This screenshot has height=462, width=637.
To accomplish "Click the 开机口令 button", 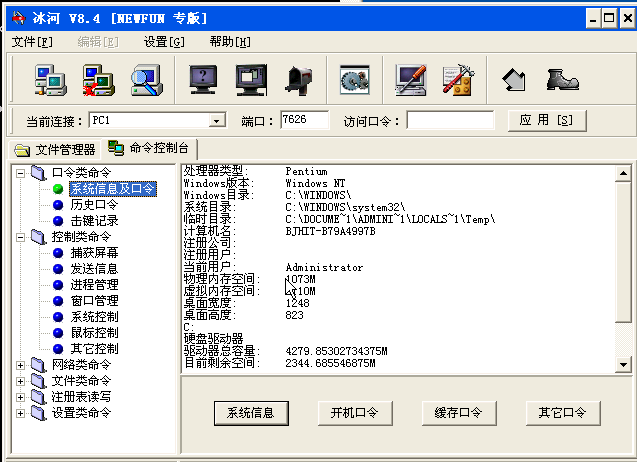I will [x=355, y=413].
